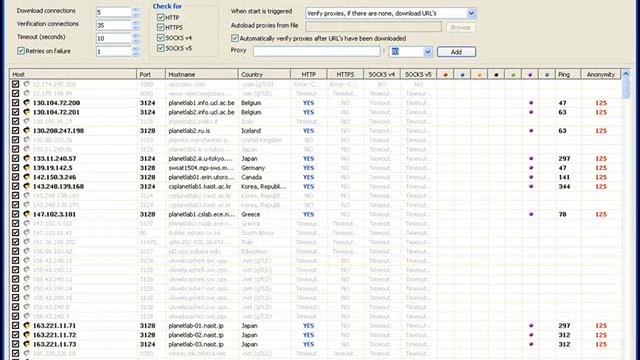Toggle SOCKS v4 check option
The image size is (640, 360).
click(x=160, y=38)
